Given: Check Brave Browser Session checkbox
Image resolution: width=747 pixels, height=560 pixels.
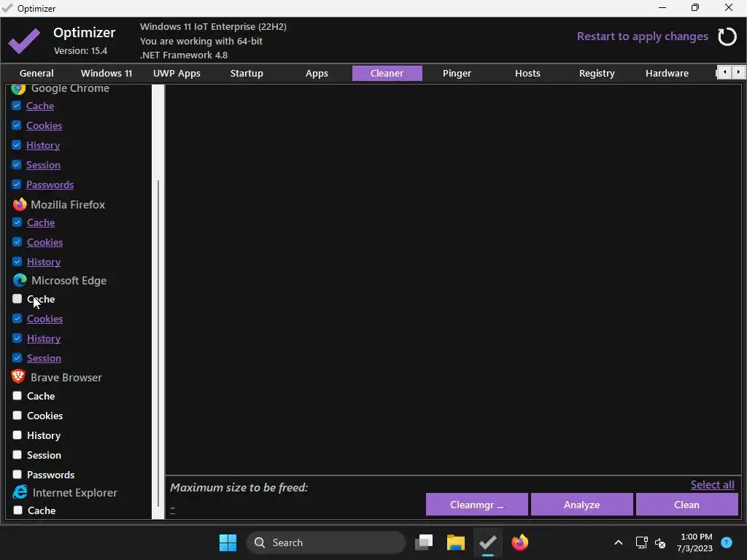Looking at the screenshot, I should 18,455.
